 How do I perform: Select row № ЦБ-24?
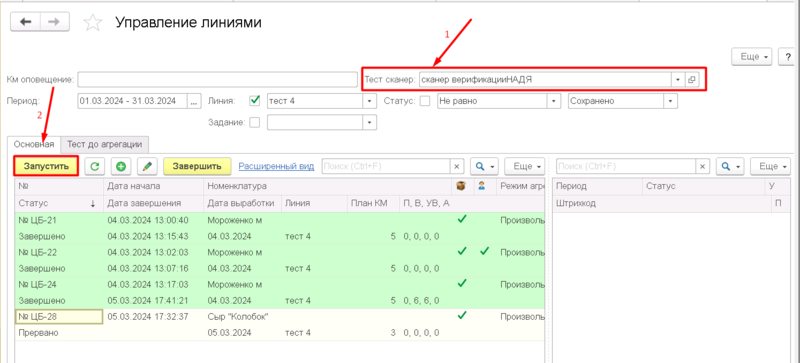(280, 292)
